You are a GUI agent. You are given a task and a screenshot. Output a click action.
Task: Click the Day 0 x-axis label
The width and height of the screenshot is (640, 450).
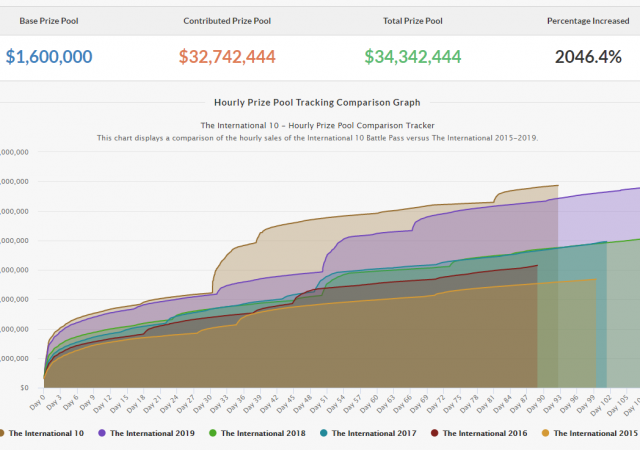pyautogui.click(x=38, y=401)
